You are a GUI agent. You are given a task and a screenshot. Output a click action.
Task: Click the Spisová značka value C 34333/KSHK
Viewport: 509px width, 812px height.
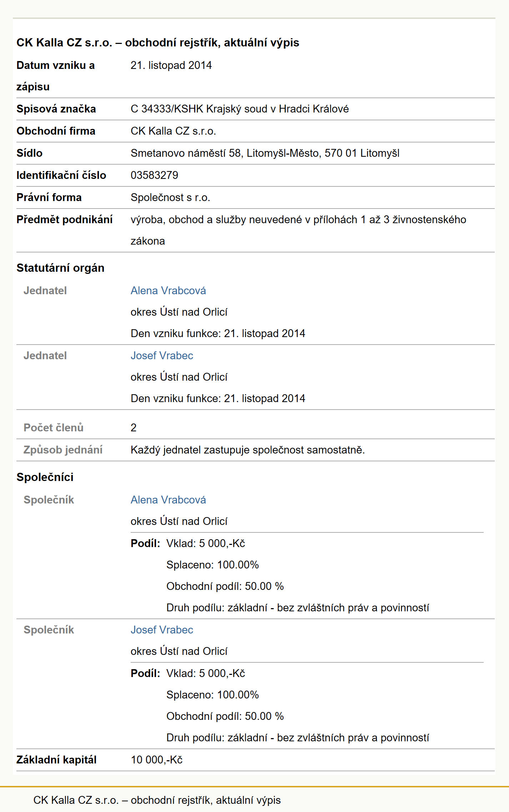coord(240,109)
